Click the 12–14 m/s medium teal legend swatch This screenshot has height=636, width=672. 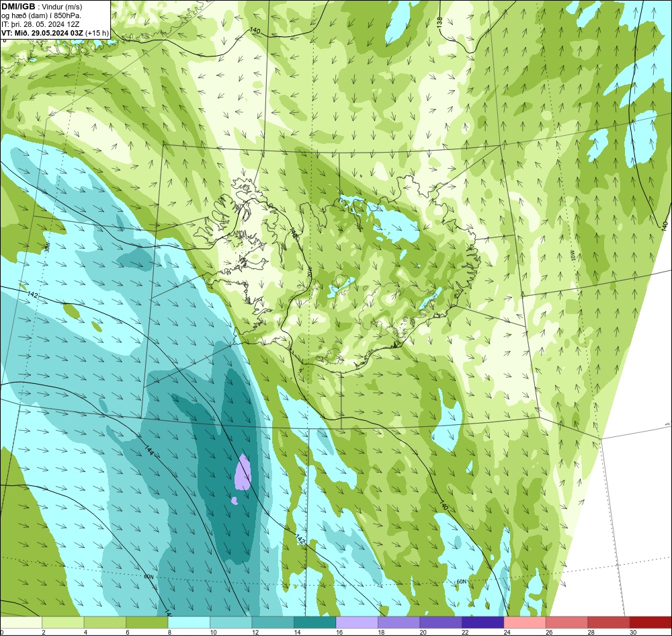pyautogui.click(x=273, y=623)
